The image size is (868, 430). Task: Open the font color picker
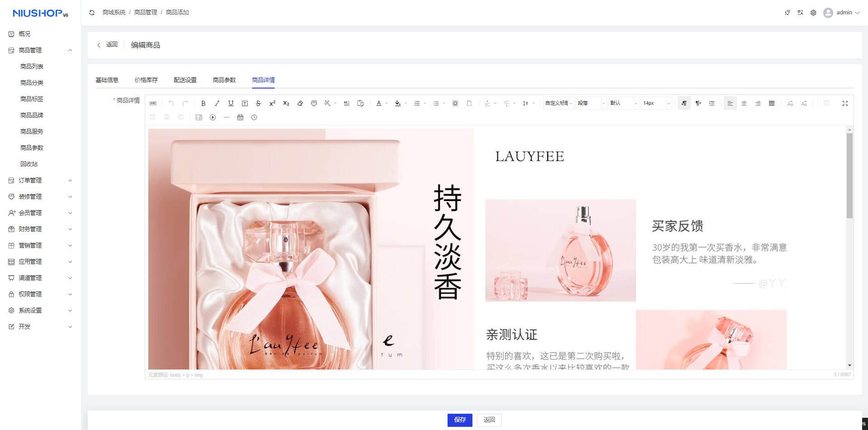coord(379,103)
